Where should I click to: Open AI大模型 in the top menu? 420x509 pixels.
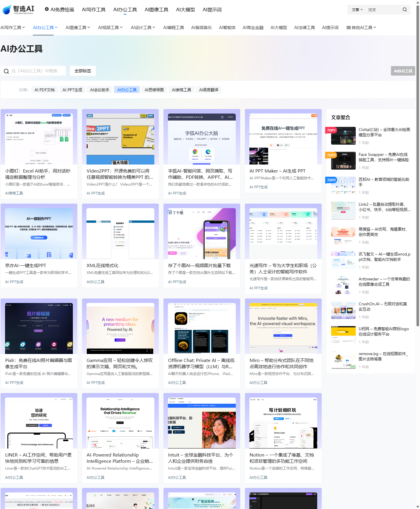coord(185,9)
